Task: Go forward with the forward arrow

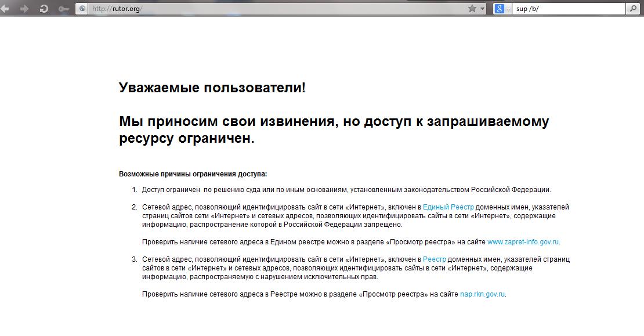Action: [x=24, y=9]
